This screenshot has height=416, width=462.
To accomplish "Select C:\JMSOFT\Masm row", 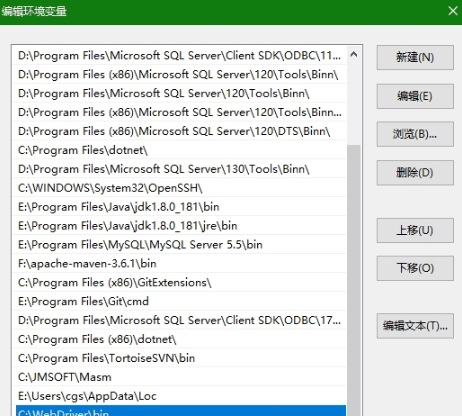I will pyautogui.click(x=180, y=377).
